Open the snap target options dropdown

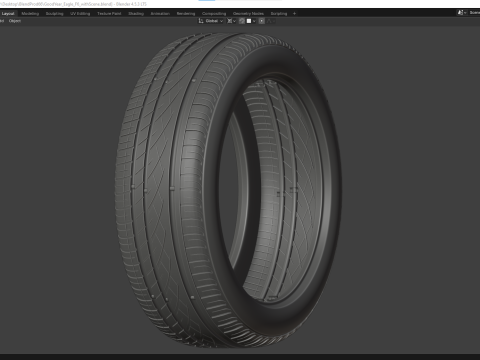251,21
